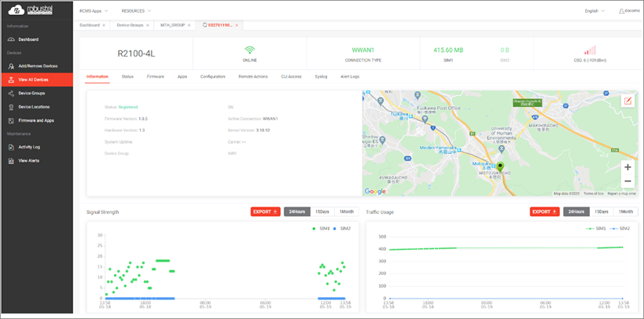Select the Syslog tab

pos(321,76)
